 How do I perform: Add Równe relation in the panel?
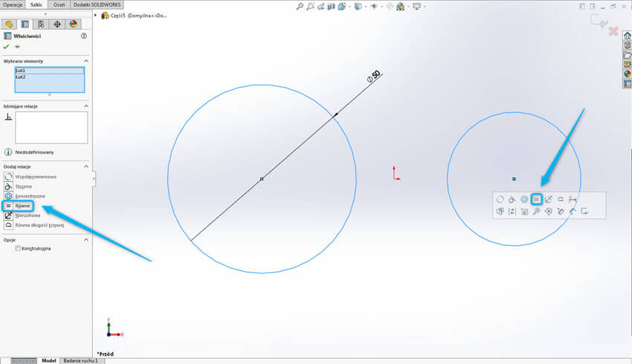coord(17,206)
